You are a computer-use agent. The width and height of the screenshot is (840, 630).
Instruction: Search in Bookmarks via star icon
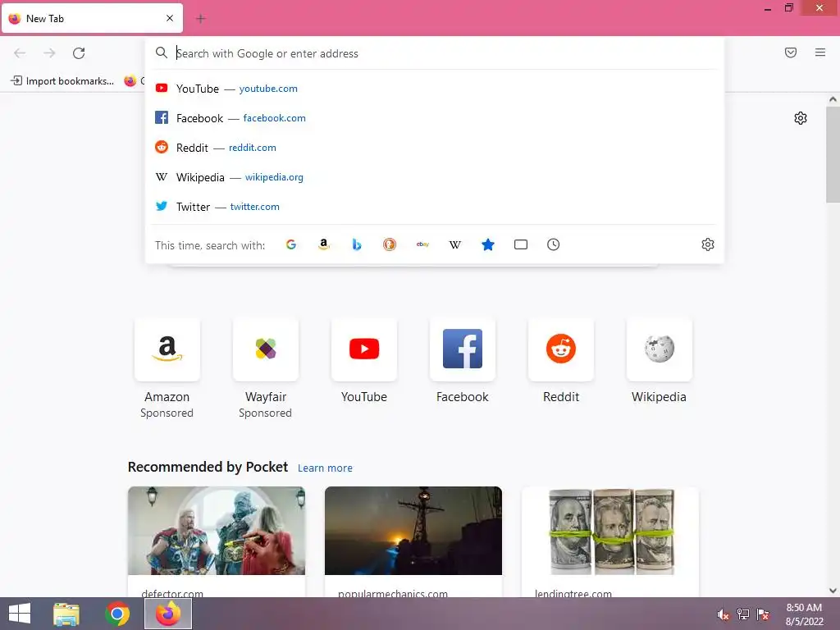(488, 244)
